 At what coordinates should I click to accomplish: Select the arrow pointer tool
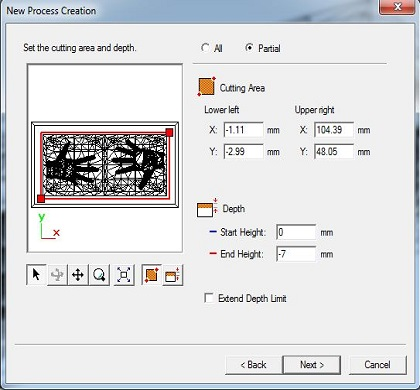(x=36, y=275)
